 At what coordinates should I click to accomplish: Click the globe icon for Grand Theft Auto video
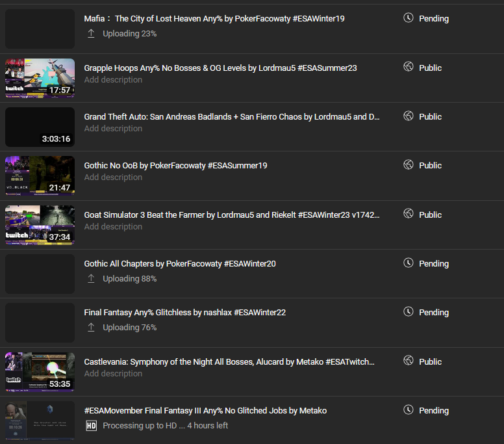(409, 116)
